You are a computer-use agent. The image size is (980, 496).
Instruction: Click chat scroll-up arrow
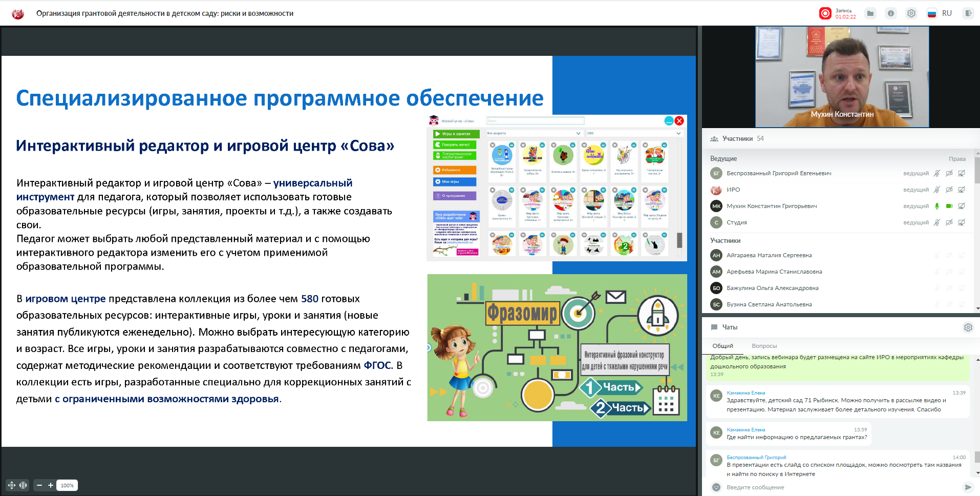(x=977, y=360)
